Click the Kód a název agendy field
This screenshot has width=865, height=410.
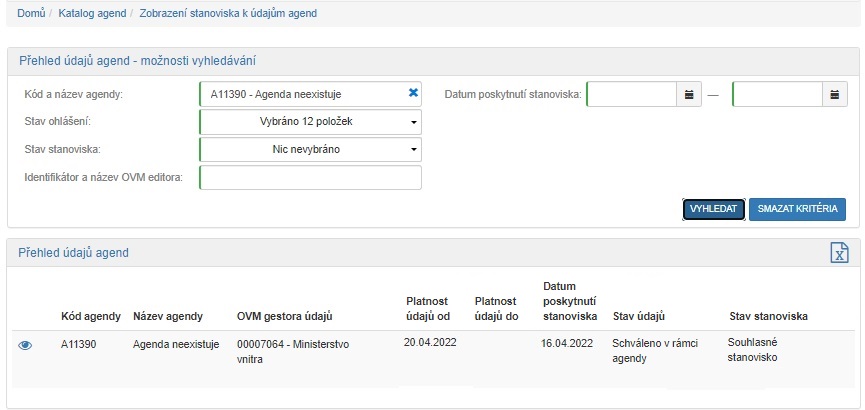[x=300, y=94]
